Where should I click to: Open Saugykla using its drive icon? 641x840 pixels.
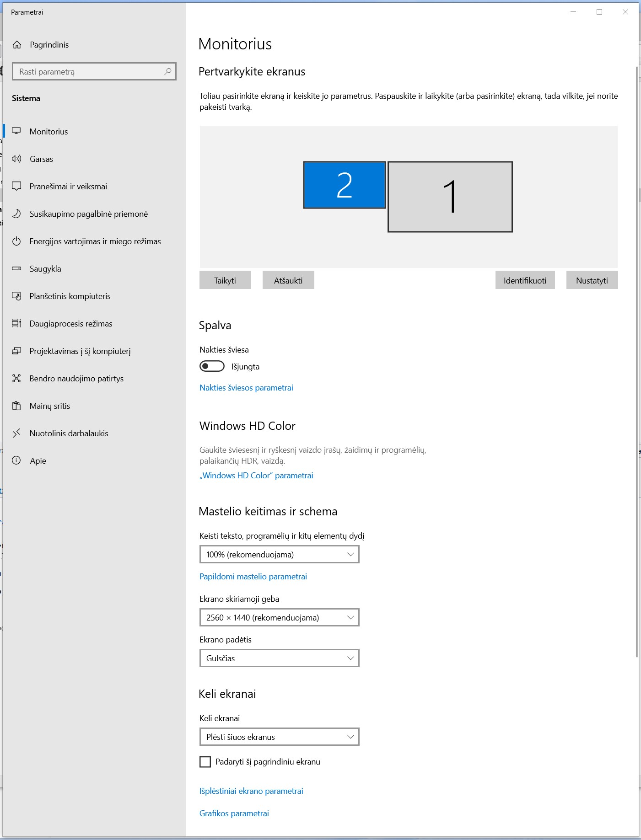click(16, 269)
